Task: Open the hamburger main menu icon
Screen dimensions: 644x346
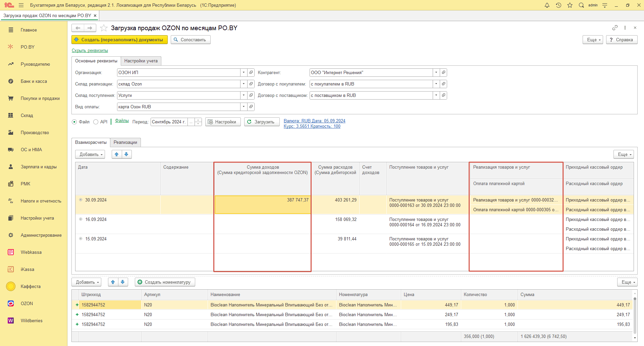Action: 21,5
